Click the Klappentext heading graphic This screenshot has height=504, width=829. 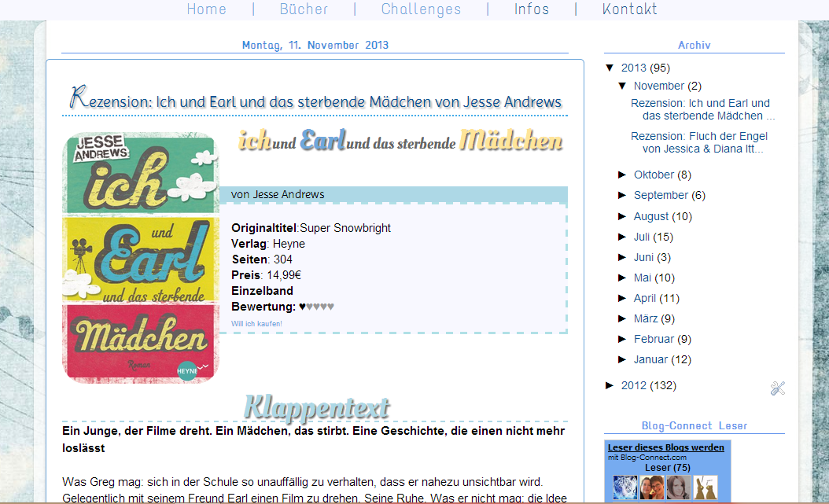[316, 407]
